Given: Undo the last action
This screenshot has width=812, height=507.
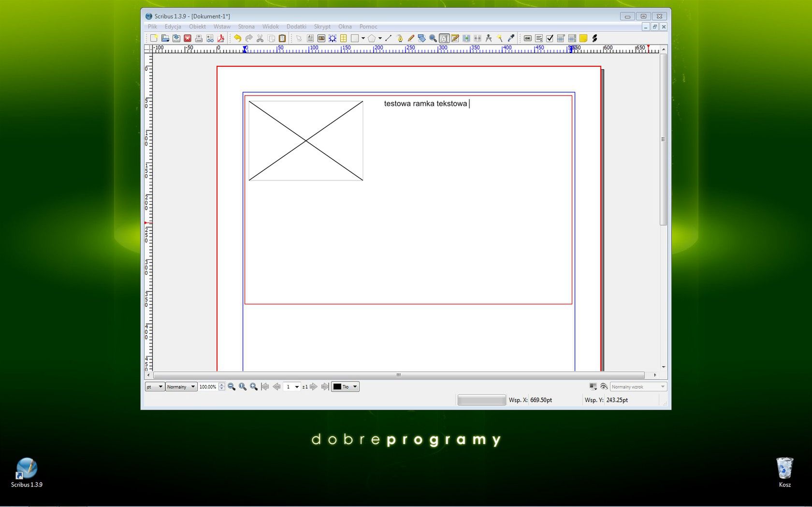Looking at the screenshot, I should tap(238, 38).
